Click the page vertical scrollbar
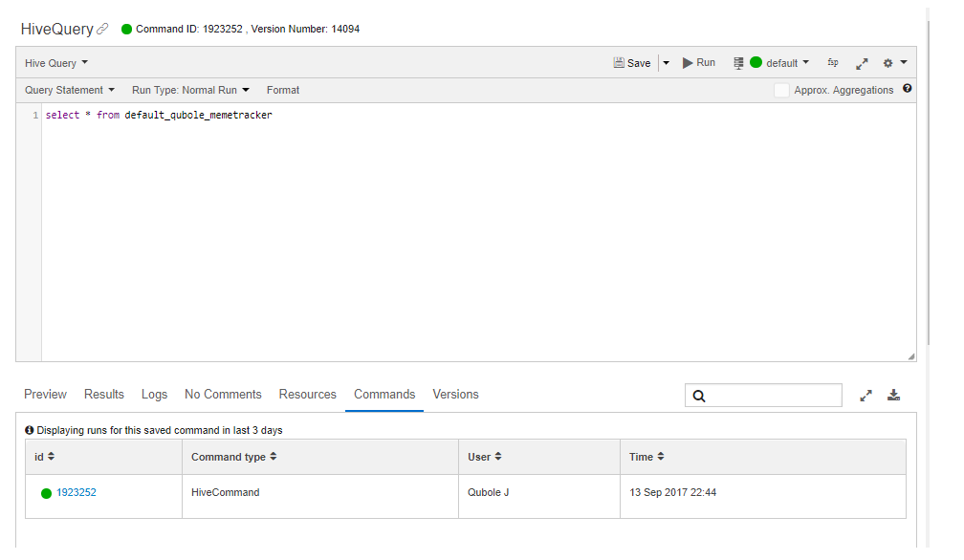This screenshot has width=964, height=560. point(928,184)
